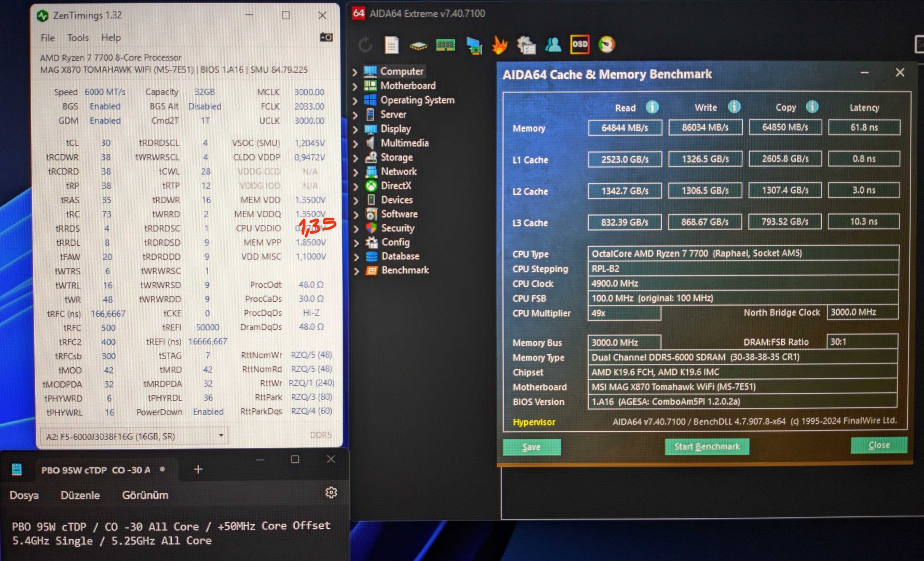Open the Görünüm menu in Notepad
The height and width of the screenshot is (561, 924).
[145, 495]
